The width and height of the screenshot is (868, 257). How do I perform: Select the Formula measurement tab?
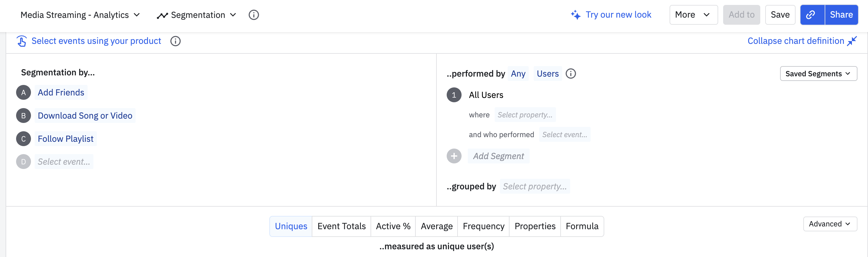tap(582, 226)
